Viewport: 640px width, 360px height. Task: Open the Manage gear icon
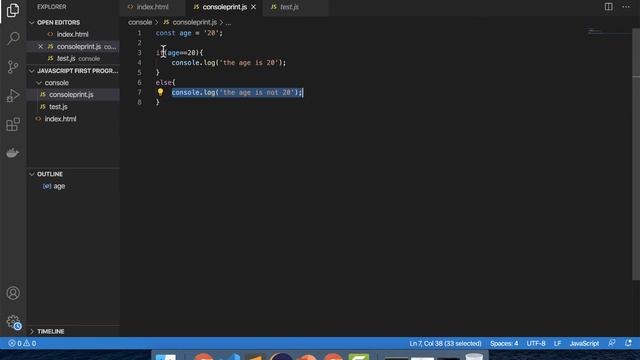[x=13, y=322]
